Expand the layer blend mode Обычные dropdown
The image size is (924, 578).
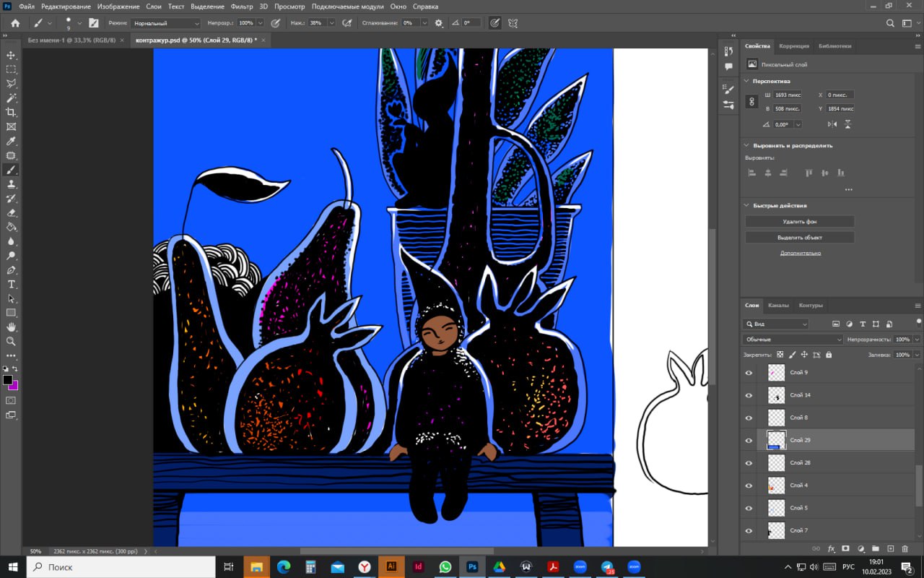(793, 340)
